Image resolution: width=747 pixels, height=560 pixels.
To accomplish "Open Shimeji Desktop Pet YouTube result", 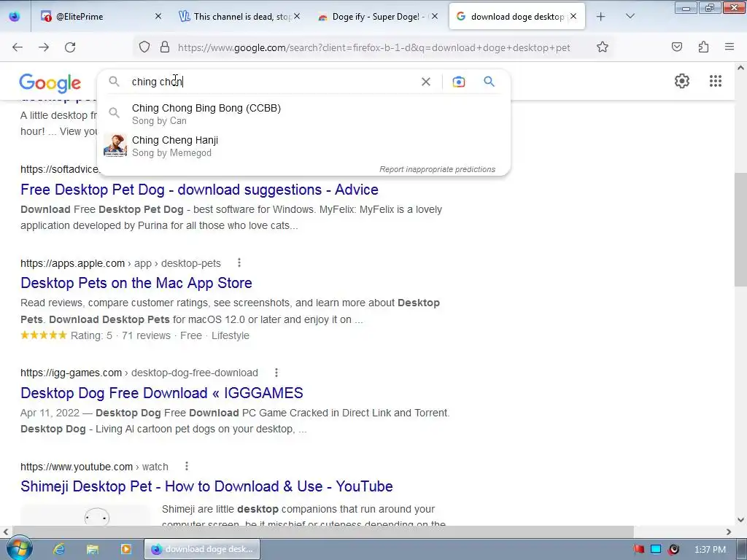I will point(206,486).
